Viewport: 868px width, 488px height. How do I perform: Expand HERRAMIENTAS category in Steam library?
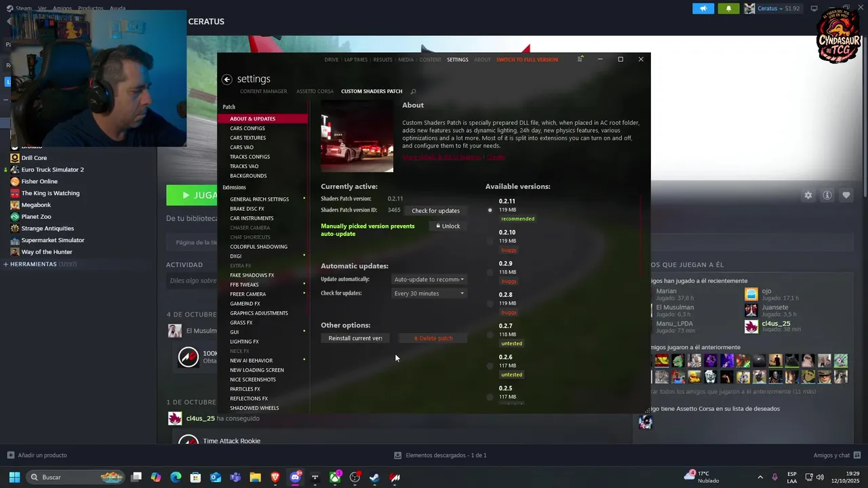point(5,264)
